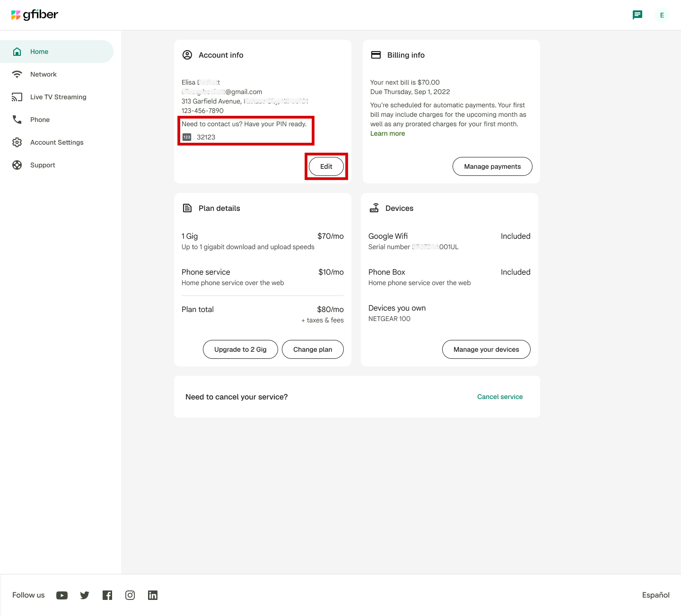This screenshot has height=616, width=681.
Task: Open Support in sidebar
Action: click(57, 165)
